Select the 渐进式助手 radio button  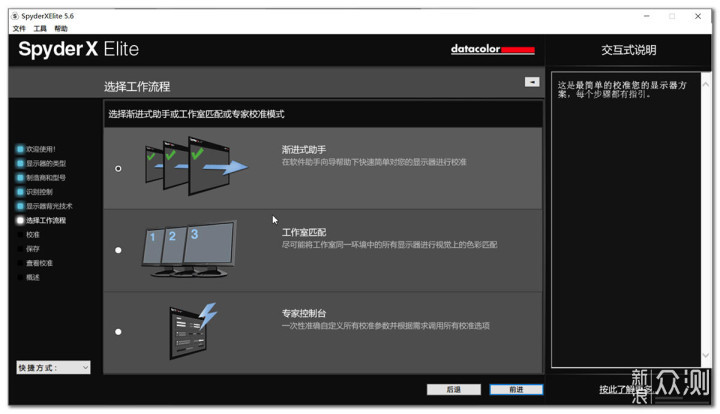[x=118, y=168]
